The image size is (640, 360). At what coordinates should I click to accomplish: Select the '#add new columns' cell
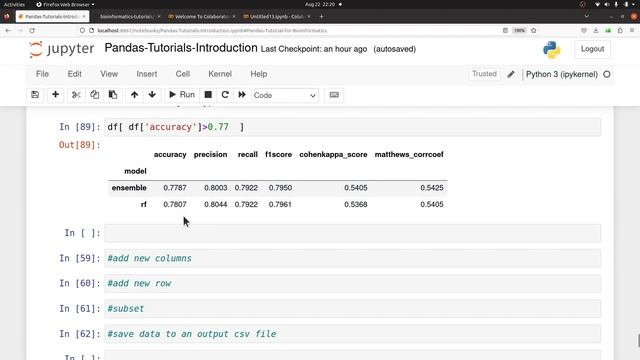click(352, 258)
